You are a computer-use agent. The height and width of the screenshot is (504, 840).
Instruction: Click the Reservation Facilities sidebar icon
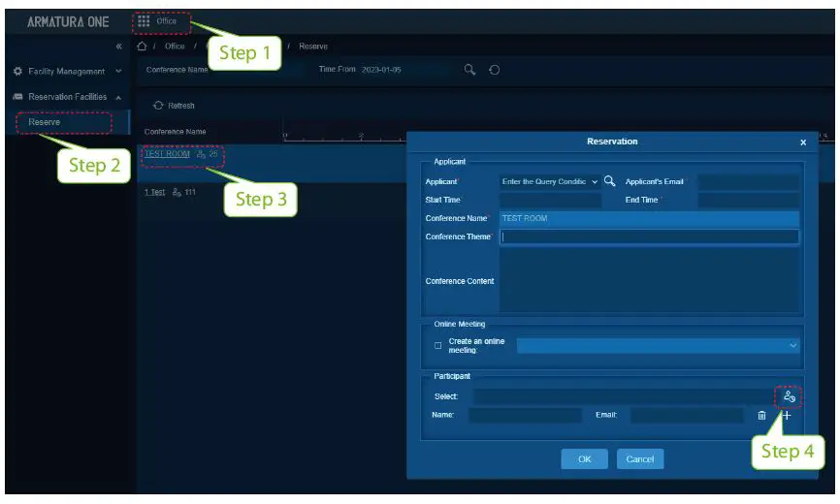[17, 97]
